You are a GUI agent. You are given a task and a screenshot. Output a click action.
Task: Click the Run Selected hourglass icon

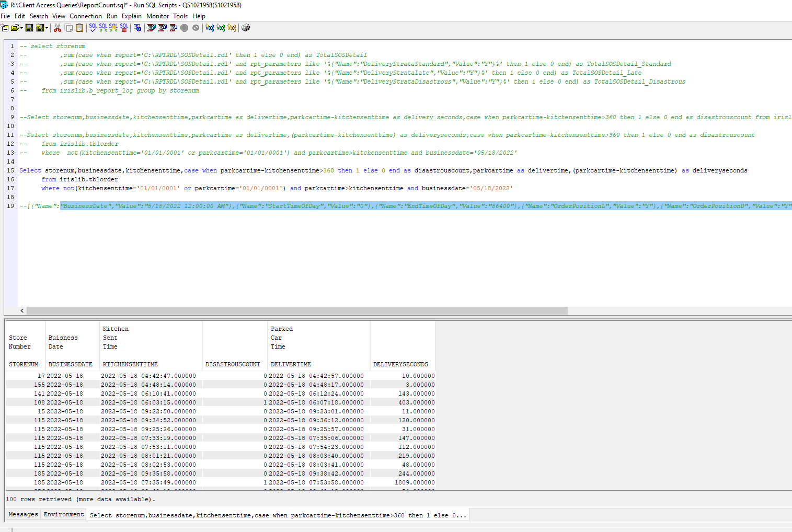(174, 28)
